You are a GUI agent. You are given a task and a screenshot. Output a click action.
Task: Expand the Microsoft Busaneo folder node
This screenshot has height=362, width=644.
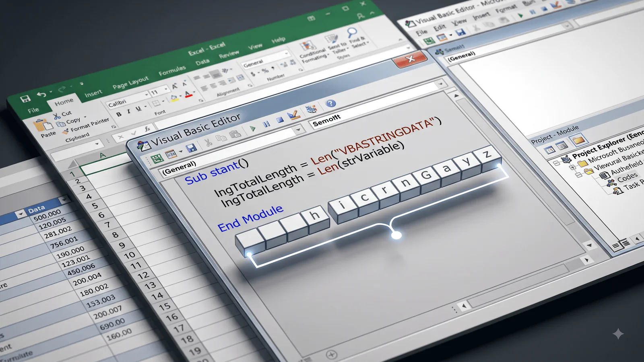[572, 168]
